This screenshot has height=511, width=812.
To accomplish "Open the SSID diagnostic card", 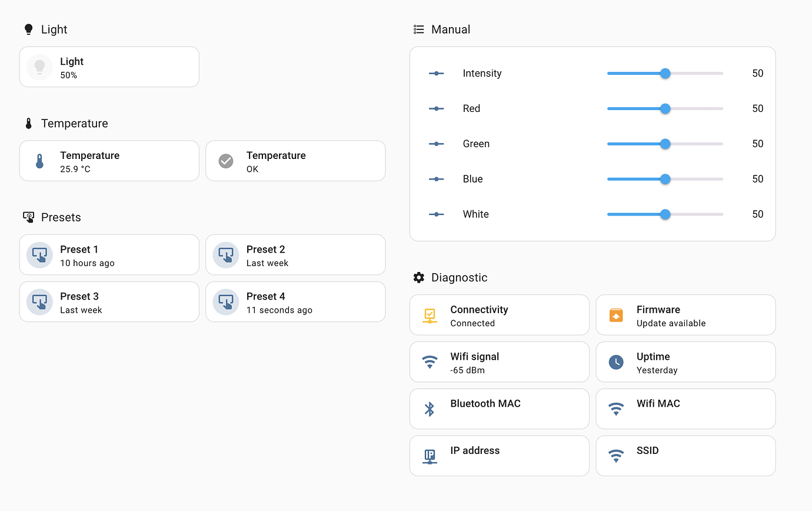I will [685, 456].
